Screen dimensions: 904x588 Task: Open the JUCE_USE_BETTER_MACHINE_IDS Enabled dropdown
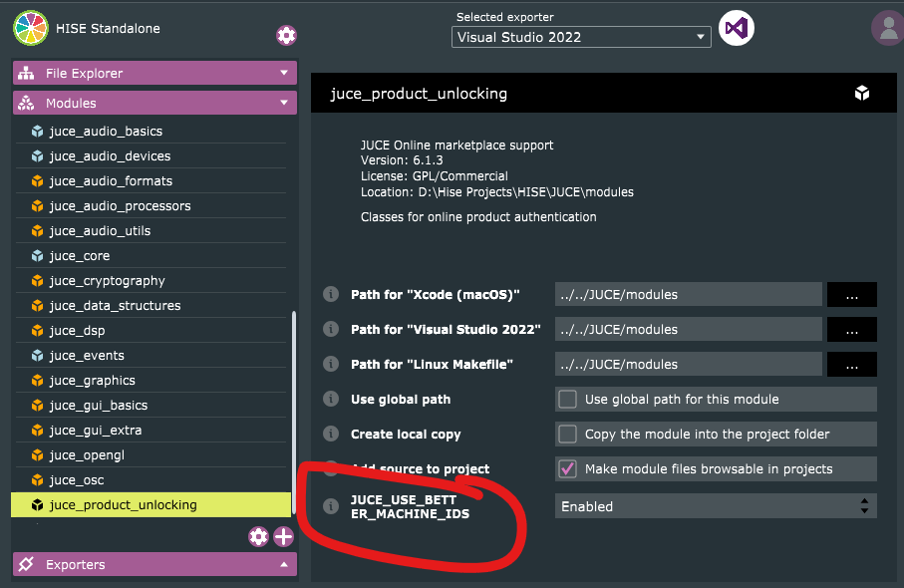point(716,506)
